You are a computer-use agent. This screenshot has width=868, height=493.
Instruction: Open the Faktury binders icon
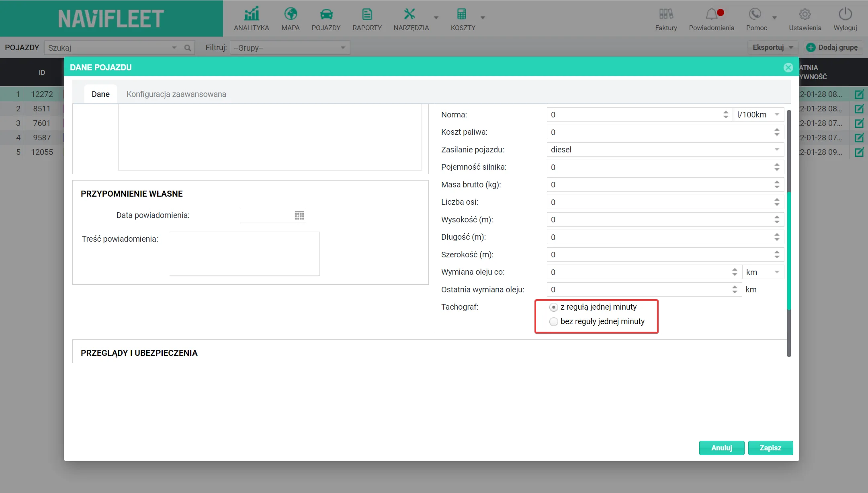pyautogui.click(x=666, y=14)
